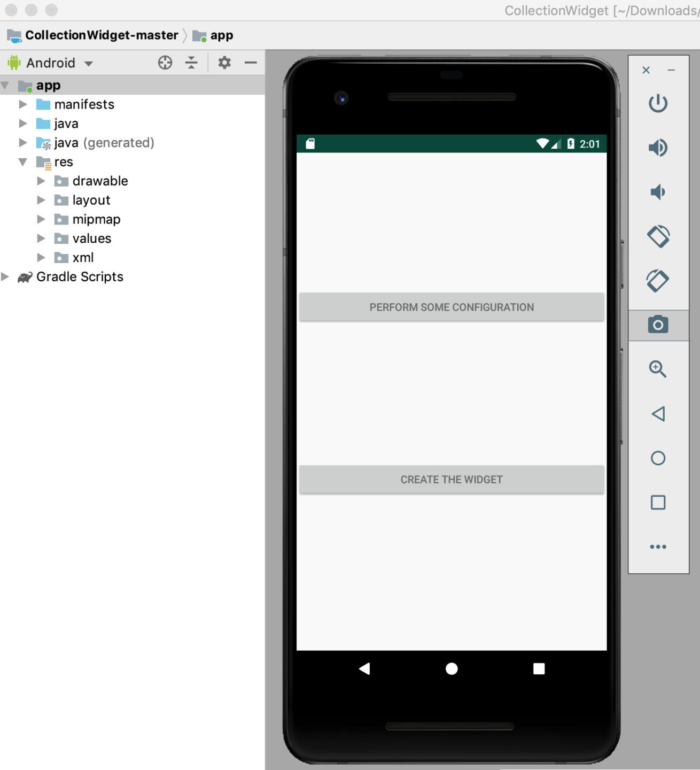Viewport: 700px width, 770px height.
Task: Select the drawable folder in the tree
Action: click(100, 181)
